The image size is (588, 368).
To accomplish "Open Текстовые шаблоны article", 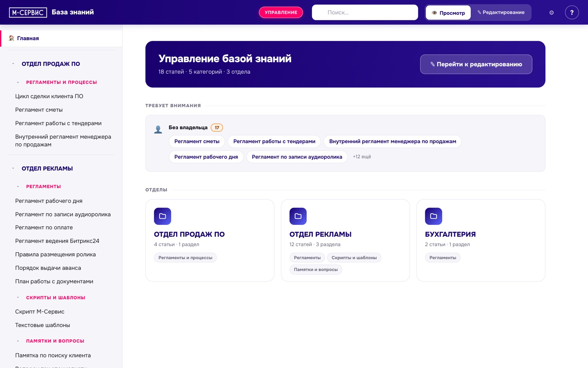I will [x=42, y=325].
